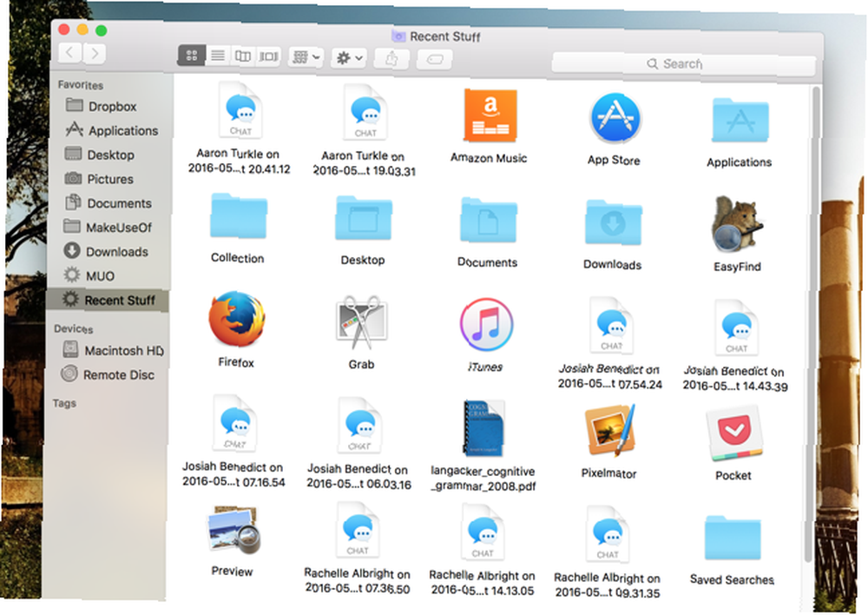This screenshot has width=868, height=615.
Task: Click the Edit Tags toolbar button
Action: (x=435, y=59)
